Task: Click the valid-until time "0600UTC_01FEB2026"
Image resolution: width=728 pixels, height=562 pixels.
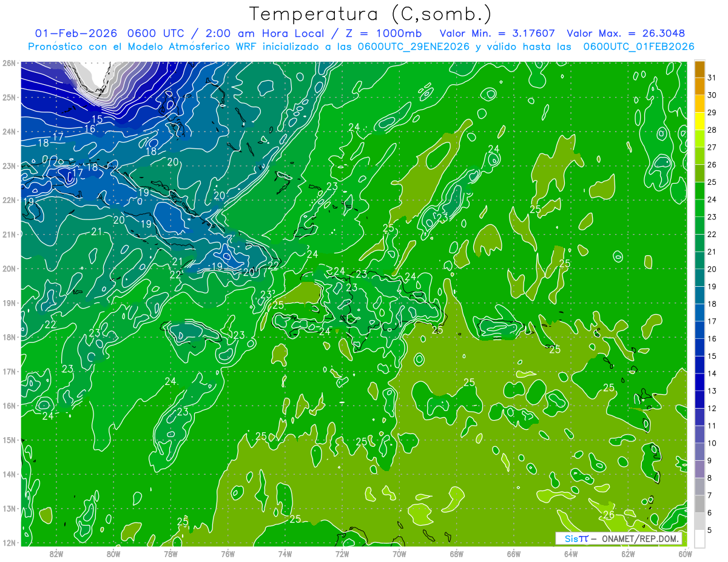Action: pyautogui.click(x=638, y=47)
